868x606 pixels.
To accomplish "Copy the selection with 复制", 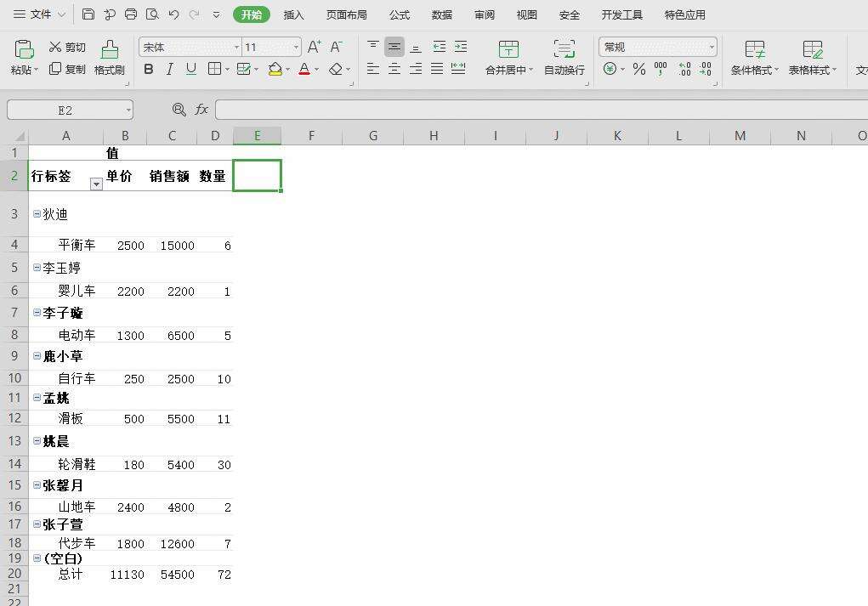I will 67,69.
